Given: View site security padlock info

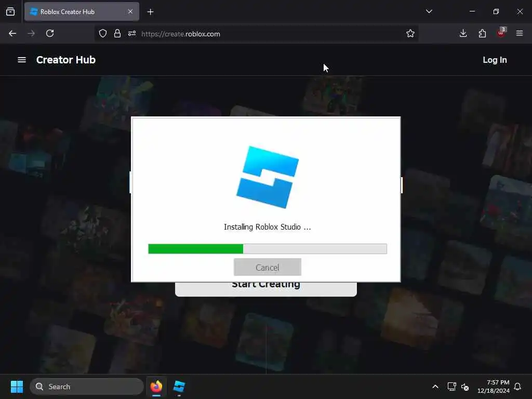Looking at the screenshot, I should 117,33.
